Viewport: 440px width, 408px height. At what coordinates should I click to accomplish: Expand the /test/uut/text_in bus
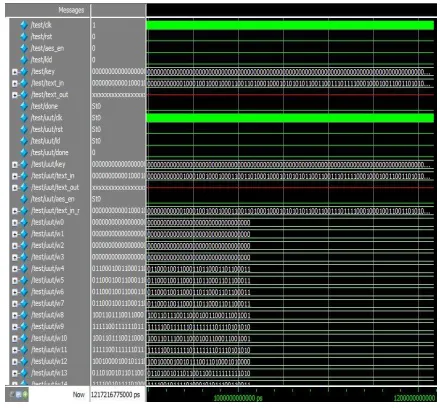pyautogui.click(x=15, y=176)
